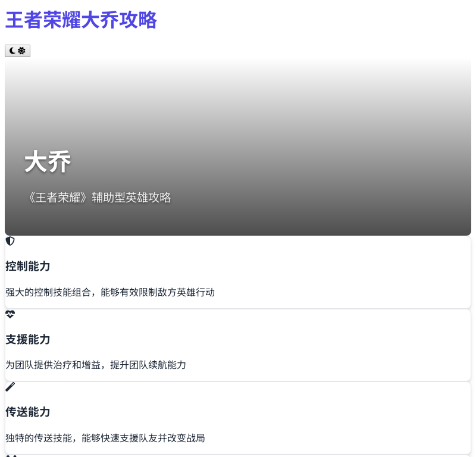This screenshot has height=457, width=476.
Task: Click the heartbeat icon above 支援能力
Action: 10,314
